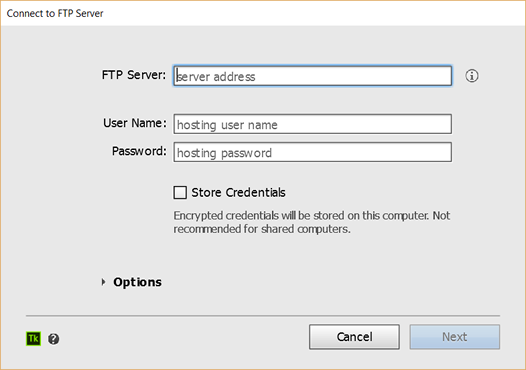Click the horizontal separator above the buttons
Screen dimensions: 526x370
coord(263,316)
